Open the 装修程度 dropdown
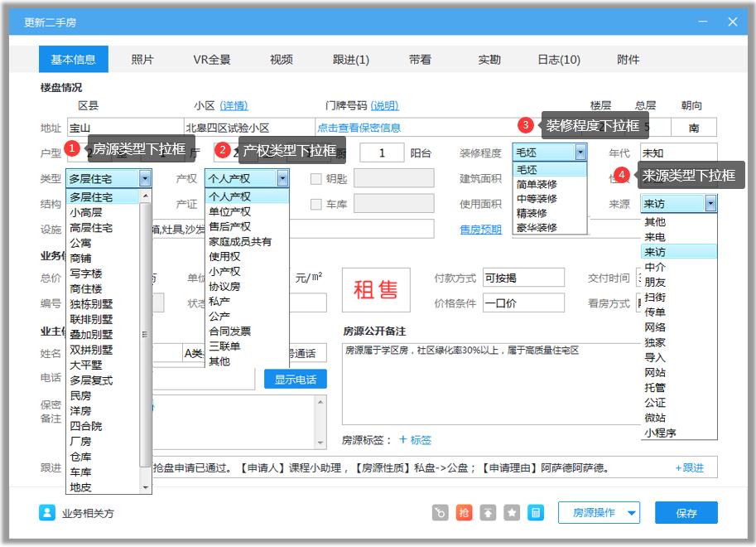The height and width of the screenshot is (547, 756). click(x=580, y=152)
